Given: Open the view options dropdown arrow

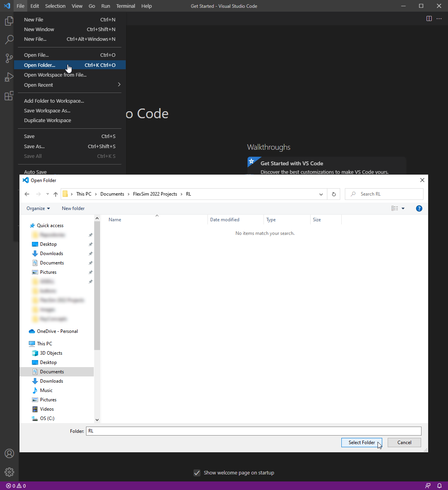Looking at the screenshot, I should tap(403, 208).
